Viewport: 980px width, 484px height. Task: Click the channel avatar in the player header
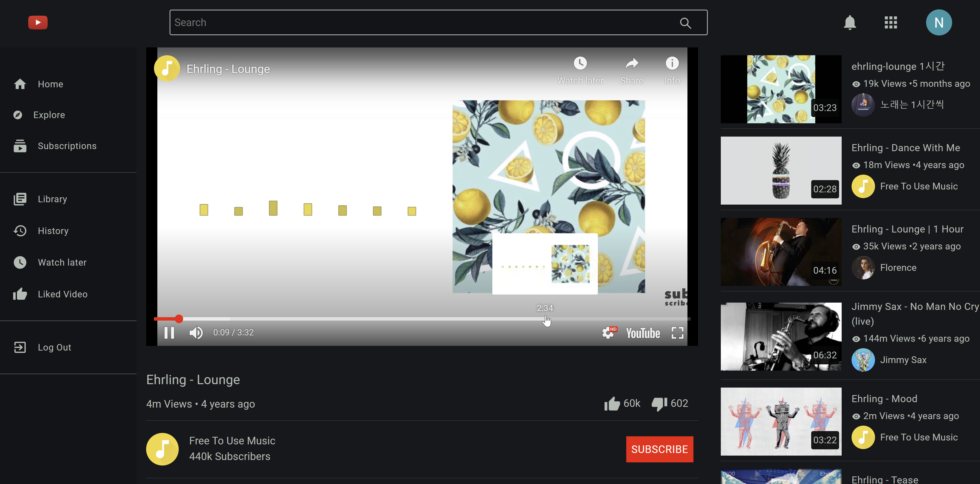point(167,69)
